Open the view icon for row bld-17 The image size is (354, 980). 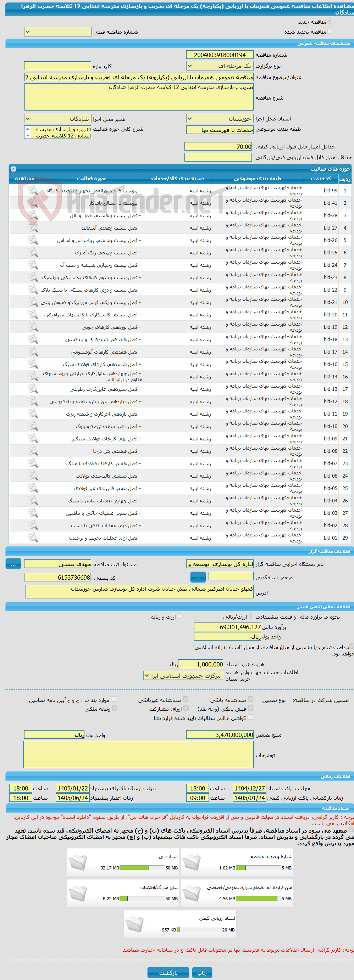coord(33,352)
